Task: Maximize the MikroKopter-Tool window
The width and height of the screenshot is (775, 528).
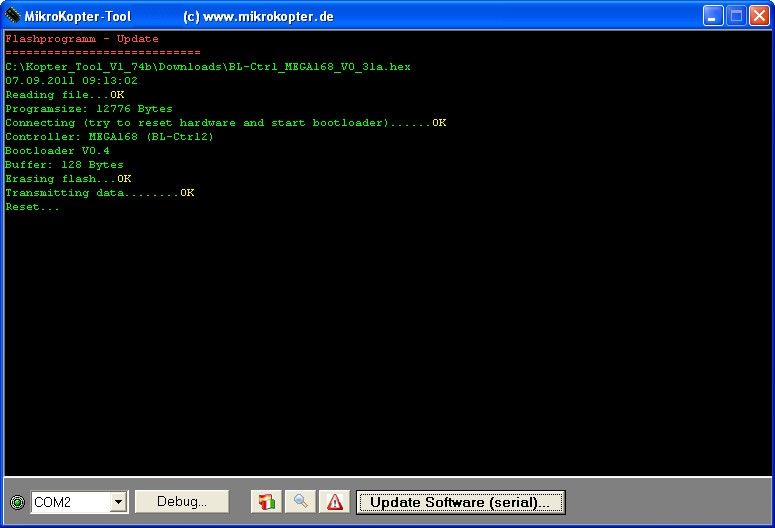Action: 735,16
